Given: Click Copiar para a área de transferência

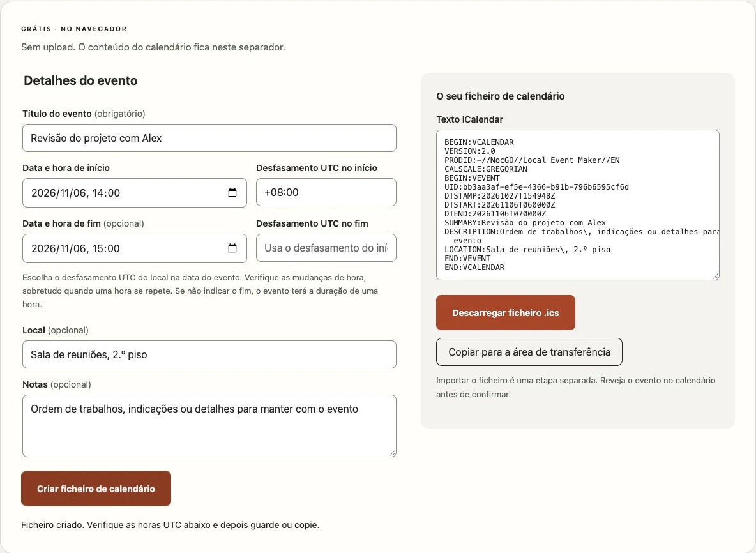Looking at the screenshot, I should (529, 352).
